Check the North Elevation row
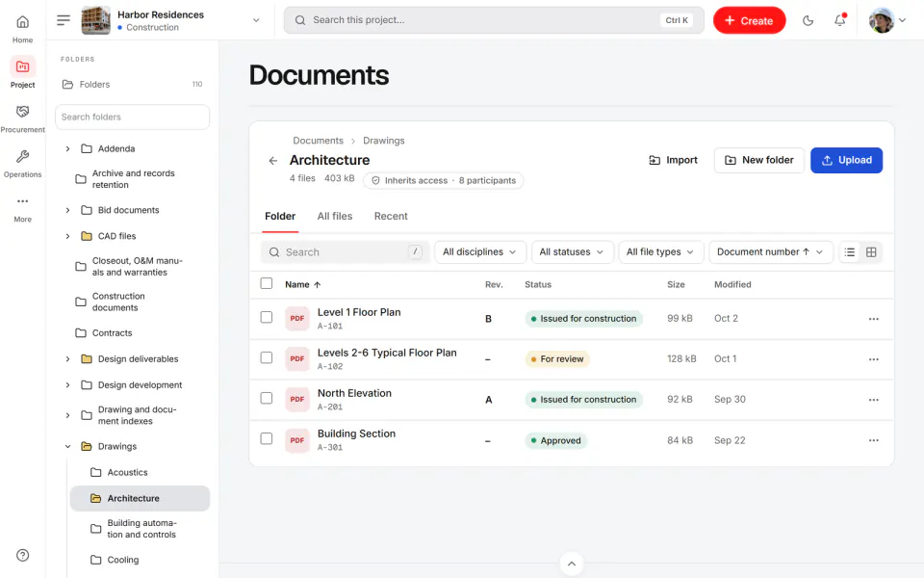Screen dimensions: 924x578 point(267,398)
